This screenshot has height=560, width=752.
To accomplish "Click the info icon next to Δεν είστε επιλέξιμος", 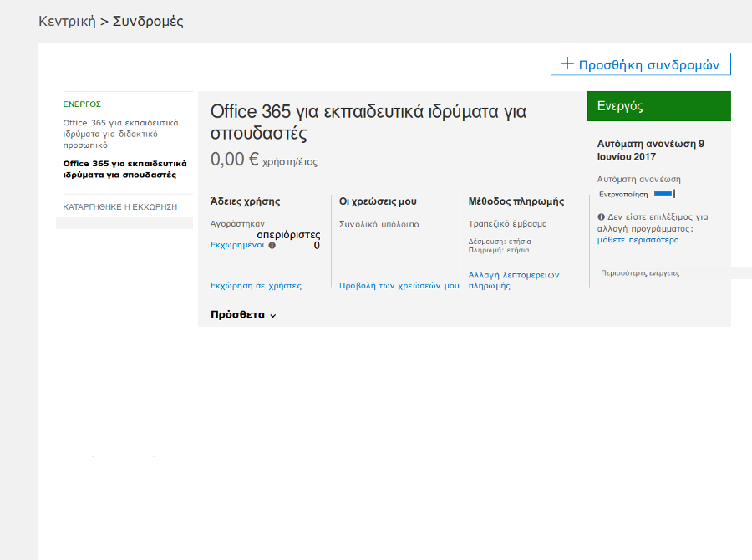I will click(601, 216).
